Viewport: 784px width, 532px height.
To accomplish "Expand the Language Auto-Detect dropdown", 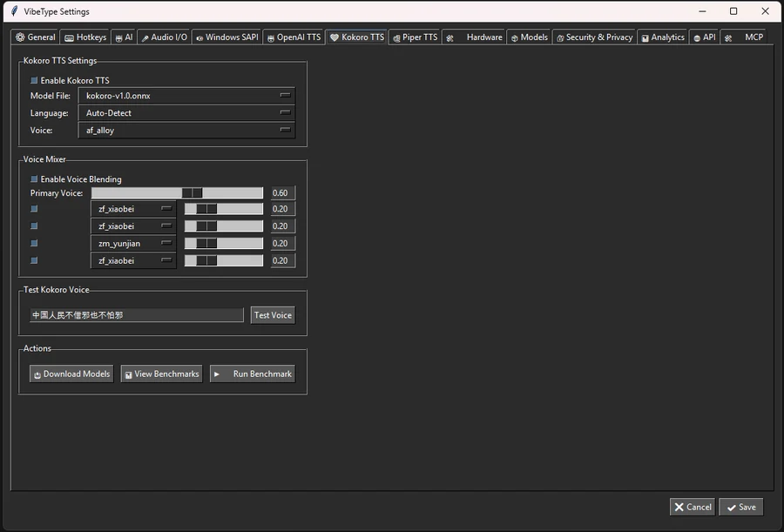I will (186, 113).
